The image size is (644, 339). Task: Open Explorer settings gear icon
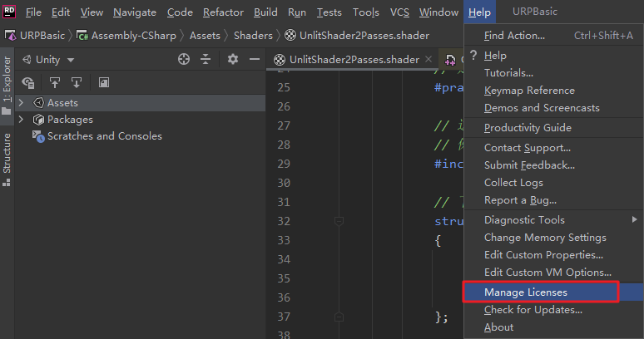[233, 60]
